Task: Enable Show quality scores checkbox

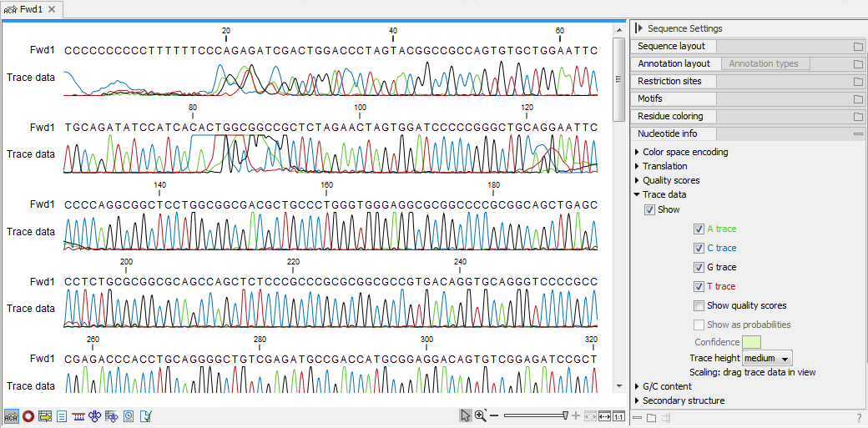Action: pyautogui.click(x=699, y=305)
